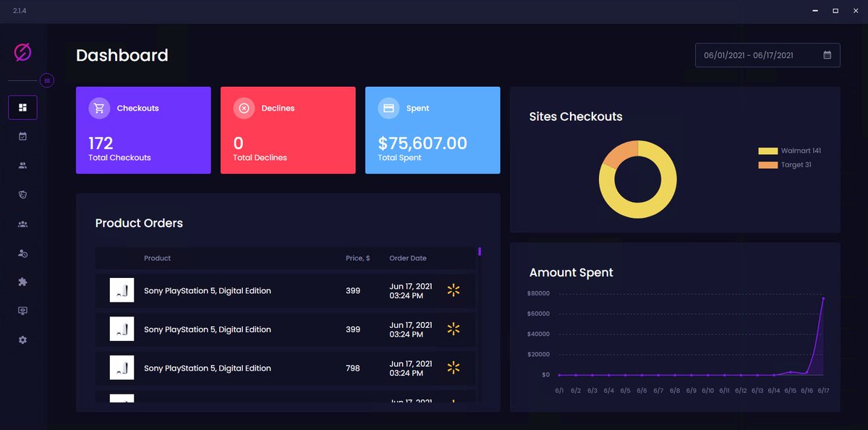Image resolution: width=868 pixels, height=430 pixels.
Task: Click the version number 2.1.4 in title bar
Action: 20,11
